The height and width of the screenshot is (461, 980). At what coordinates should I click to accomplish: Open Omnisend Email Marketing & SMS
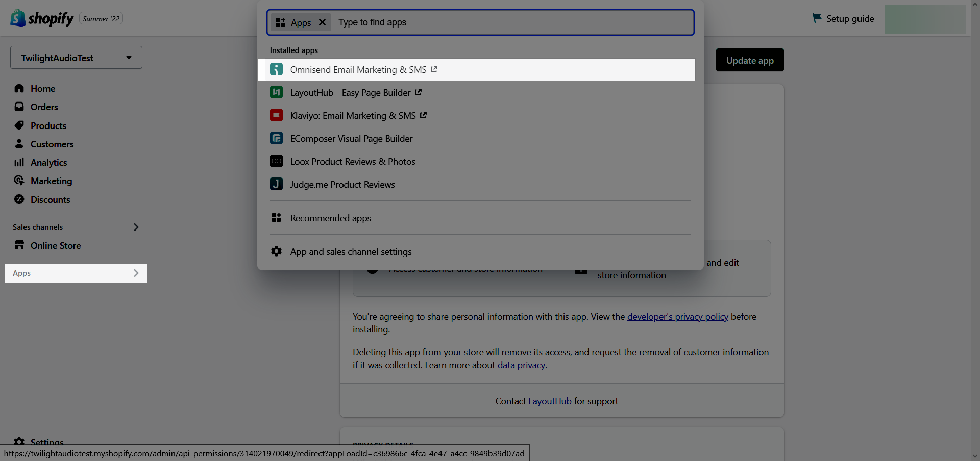tap(476, 69)
